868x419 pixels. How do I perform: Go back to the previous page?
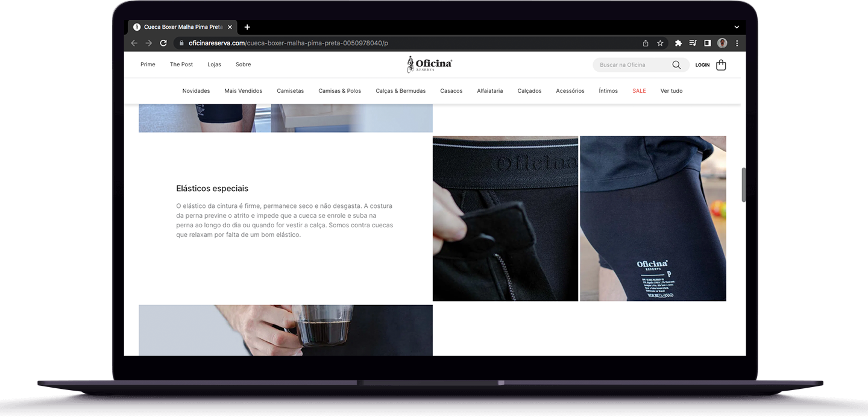[x=134, y=43]
